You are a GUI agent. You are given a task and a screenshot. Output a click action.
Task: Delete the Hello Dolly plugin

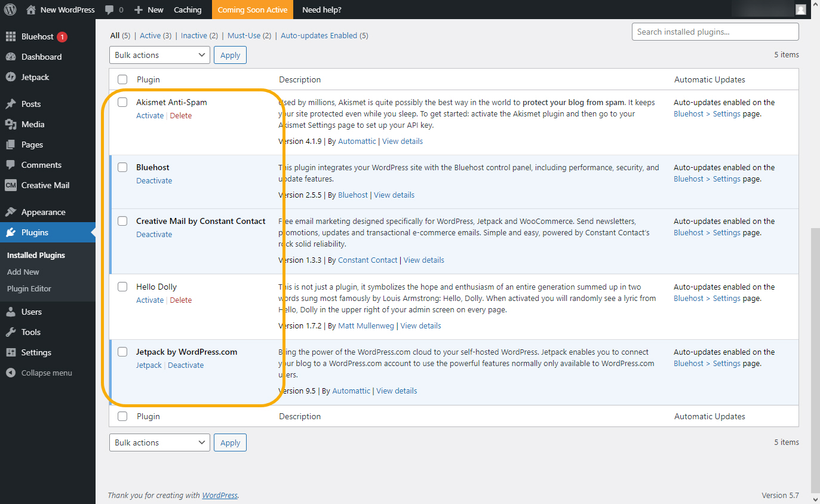point(181,300)
